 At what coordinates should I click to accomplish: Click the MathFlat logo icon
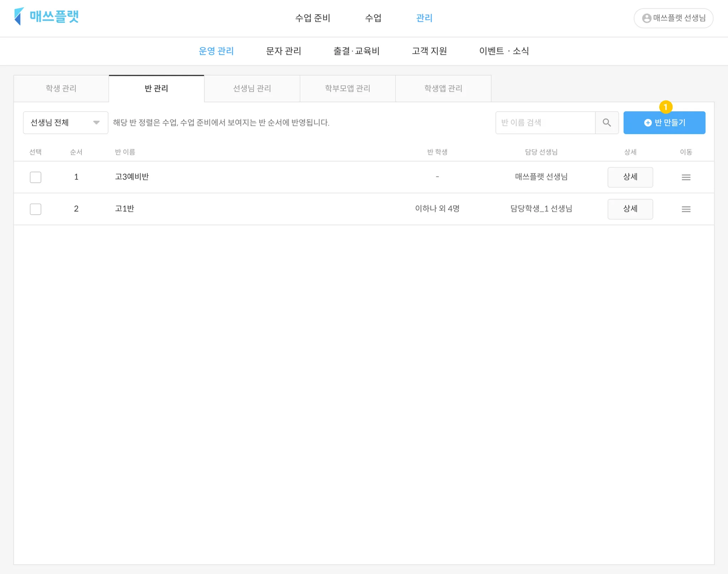tap(19, 16)
